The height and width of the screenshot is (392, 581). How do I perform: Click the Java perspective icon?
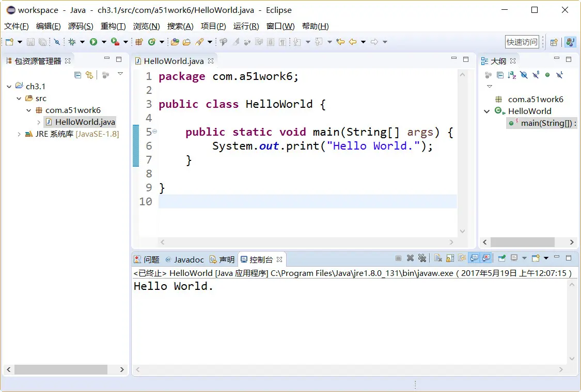pos(571,42)
